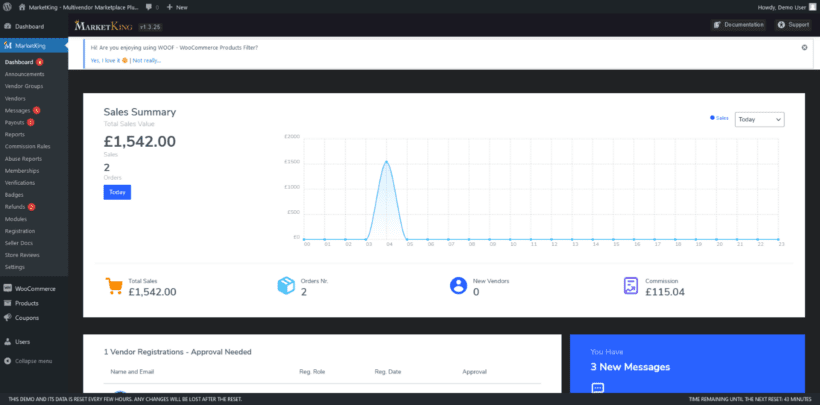Image resolution: width=820 pixels, height=405 pixels.
Task: Open MarketKing main menu item
Action: click(34, 46)
